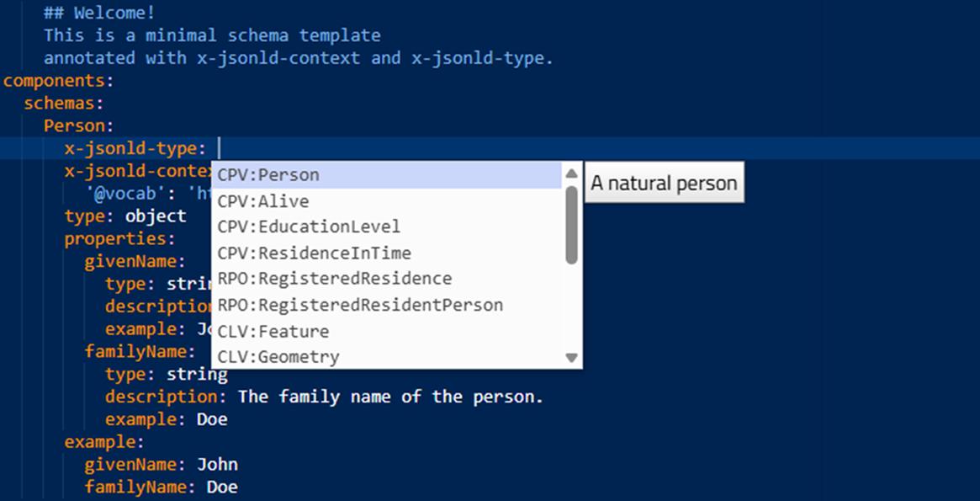Viewport: 980px width, 501px height.
Task: Click the 'example:' key near bottom
Action: coord(104,441)
